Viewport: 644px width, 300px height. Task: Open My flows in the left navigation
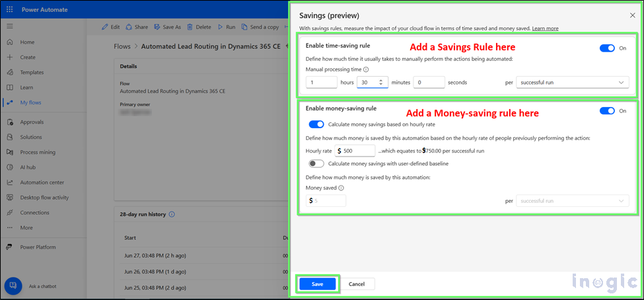(31, 102)
